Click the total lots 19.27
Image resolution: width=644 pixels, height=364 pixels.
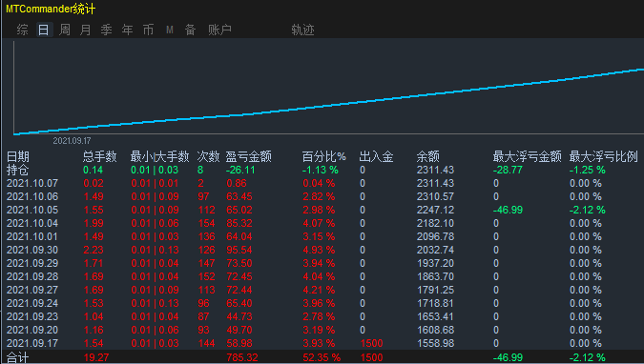click(x=96, y=357)
